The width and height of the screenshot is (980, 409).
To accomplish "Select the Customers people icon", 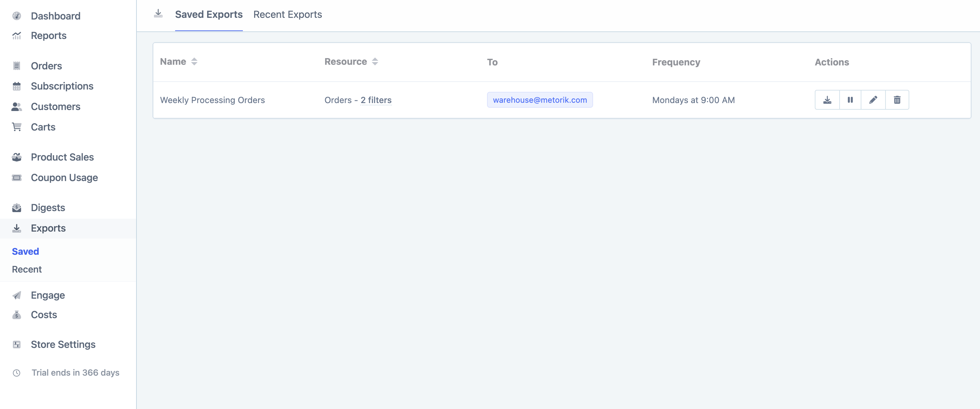I will tap(17, 106).
